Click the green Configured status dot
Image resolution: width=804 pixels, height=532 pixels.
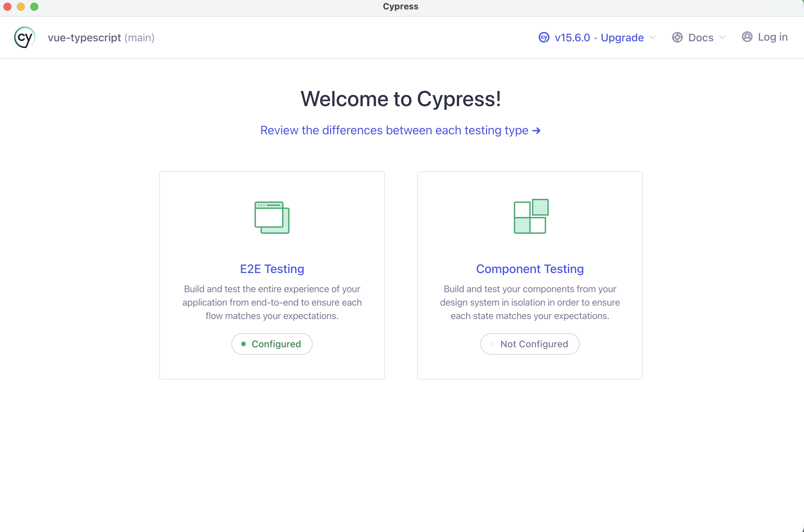click(x=243, y=344)
